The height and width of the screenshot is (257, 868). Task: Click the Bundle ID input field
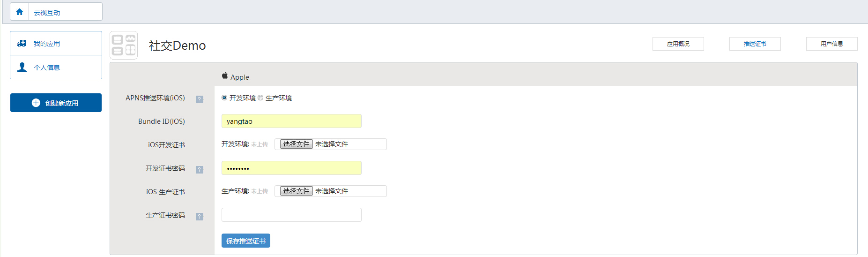click(x=291, y=121)
